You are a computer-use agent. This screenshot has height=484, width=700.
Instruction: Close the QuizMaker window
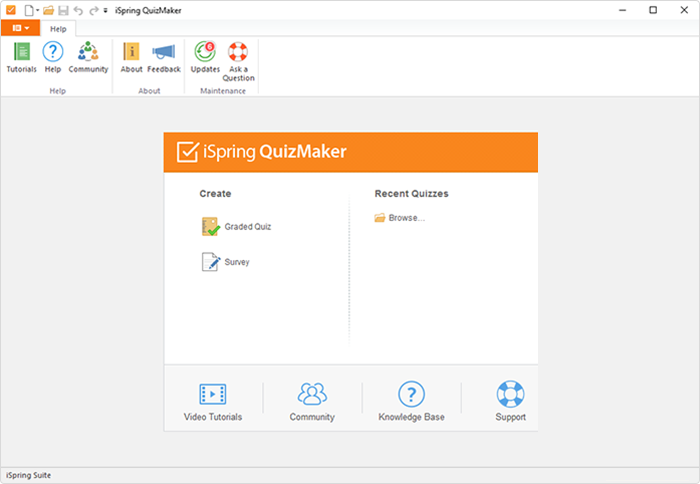(684, 10)
